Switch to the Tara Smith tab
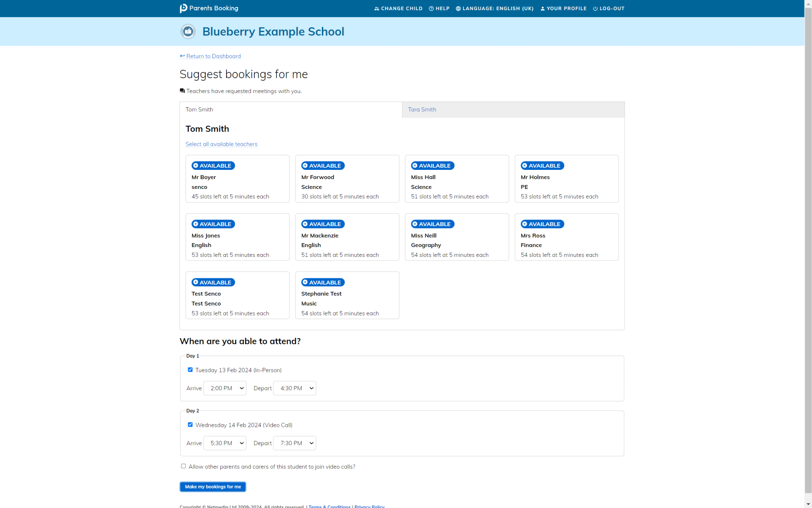812x508 pixels. (x=422, y=109)
